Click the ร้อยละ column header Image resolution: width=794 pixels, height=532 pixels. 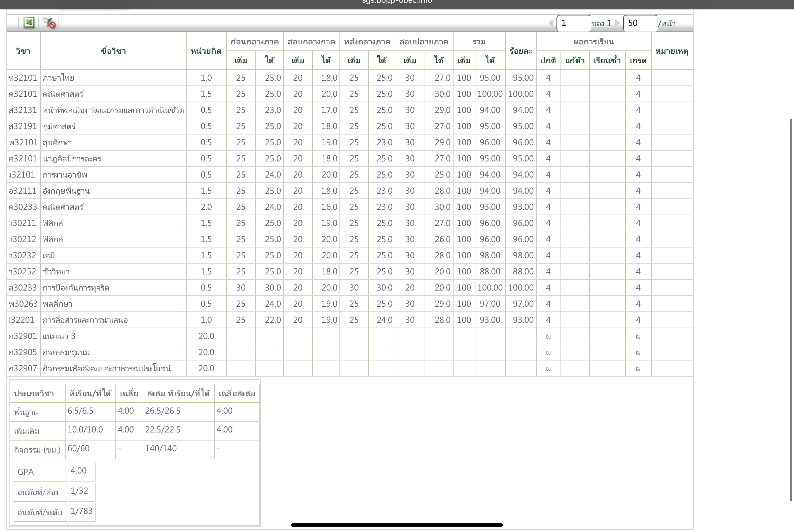tap(520, 51)
